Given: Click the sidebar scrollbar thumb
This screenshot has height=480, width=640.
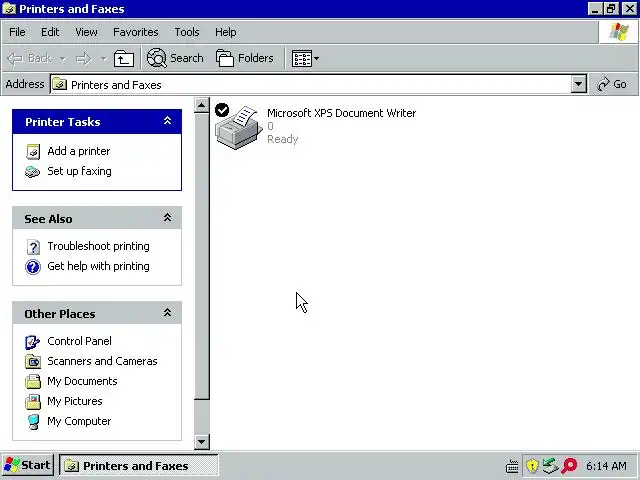Looking at the screenshot, I should click(x=201, y=257).
